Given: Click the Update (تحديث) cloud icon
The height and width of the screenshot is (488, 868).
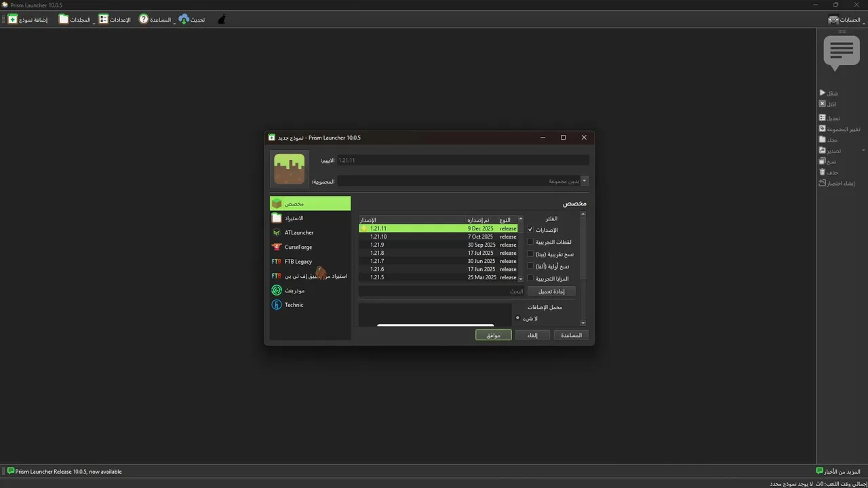Looking at the screenshot, I should coord(184,20).
